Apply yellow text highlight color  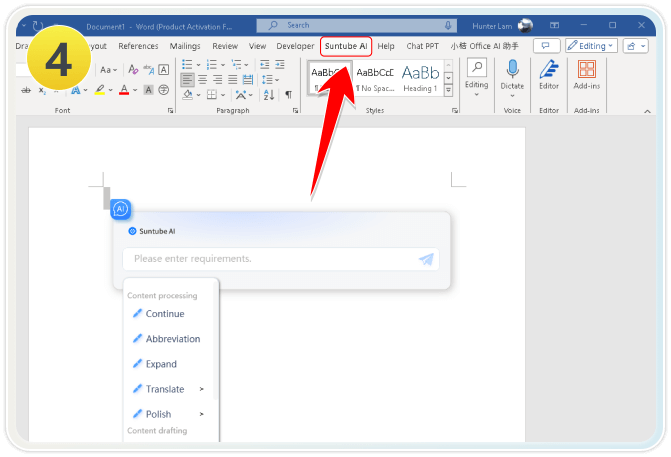point(100,90)
